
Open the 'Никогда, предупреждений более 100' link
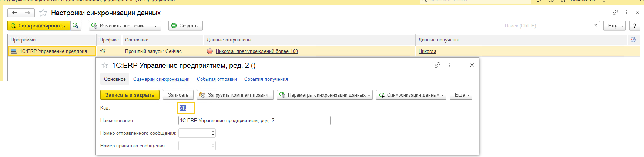click(x=256, y=51)
